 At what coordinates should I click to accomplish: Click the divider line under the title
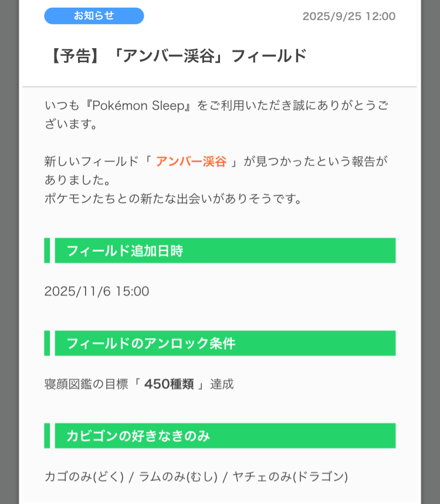pyautogui.click(x=219, y=87)
